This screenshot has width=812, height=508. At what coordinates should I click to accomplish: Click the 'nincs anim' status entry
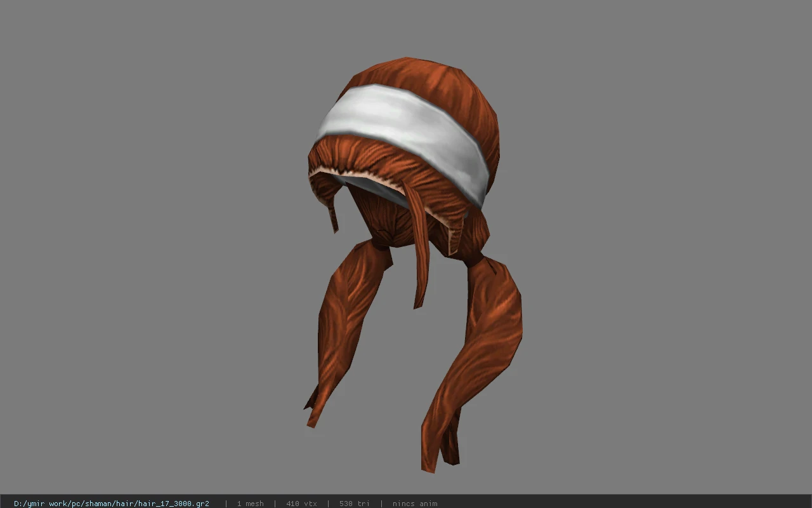coord(415,504)
